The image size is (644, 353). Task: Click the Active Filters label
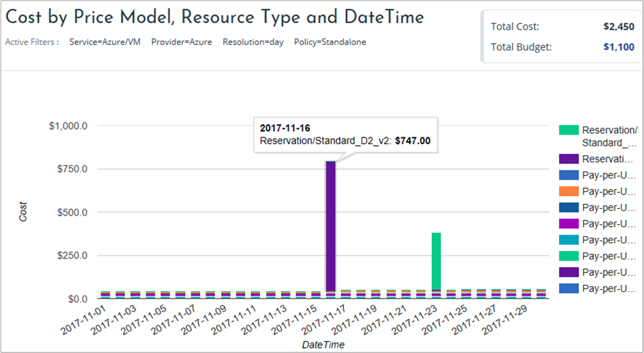32,42
